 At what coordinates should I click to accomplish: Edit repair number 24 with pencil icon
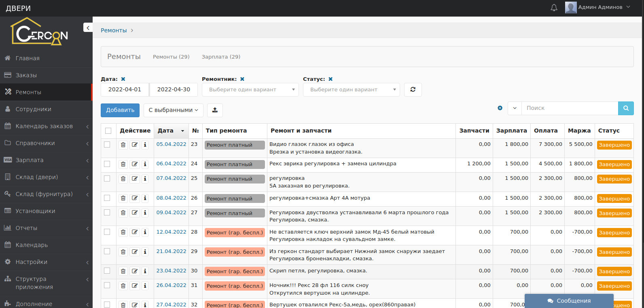tap(135, 164)
